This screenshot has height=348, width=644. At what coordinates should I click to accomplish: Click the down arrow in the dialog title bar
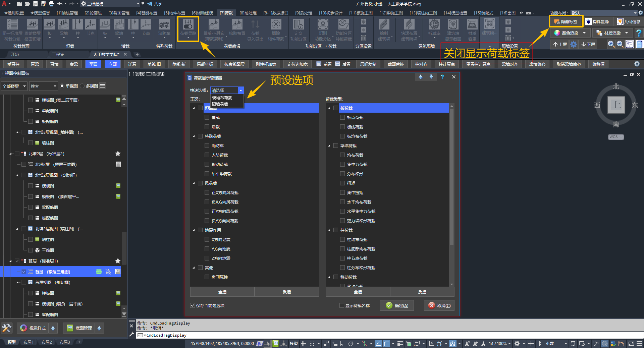click(431, 77)
